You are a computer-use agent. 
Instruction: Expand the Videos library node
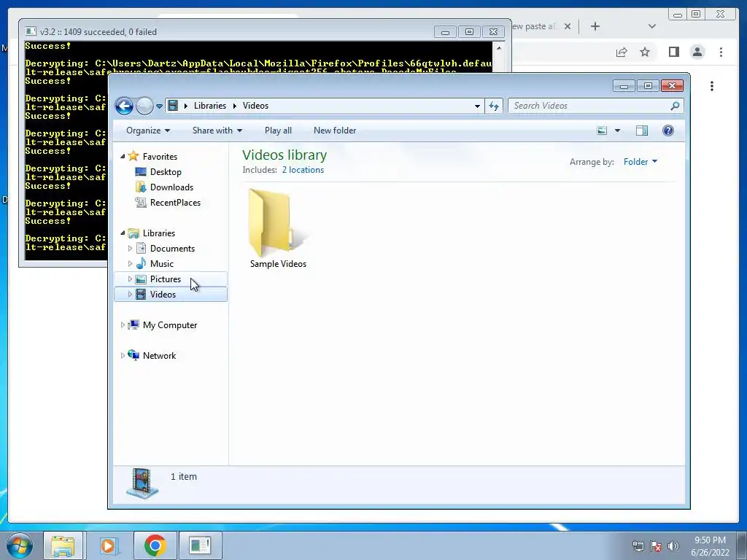click(x=130, y=295)
